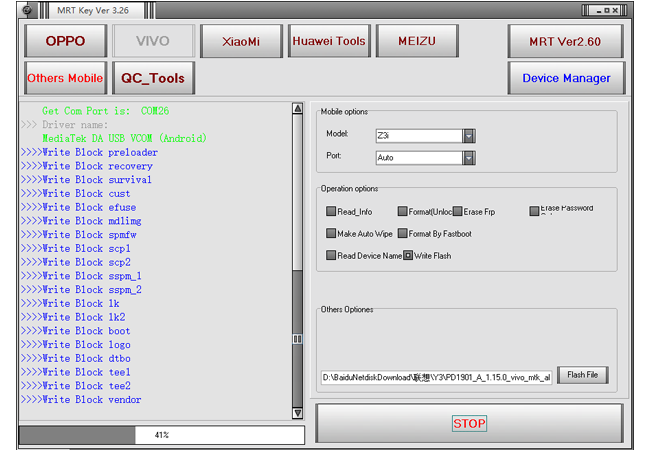Select log line Write Block sspm_1
The image size is (650, 450).
(x=81, y=276)
